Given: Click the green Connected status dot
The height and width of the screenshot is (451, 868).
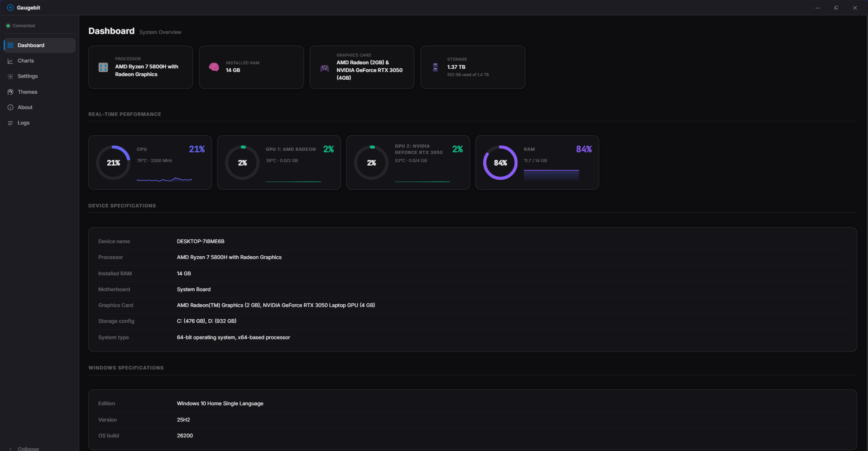Looking at the screenshot, I should click(x=8, y=26).
